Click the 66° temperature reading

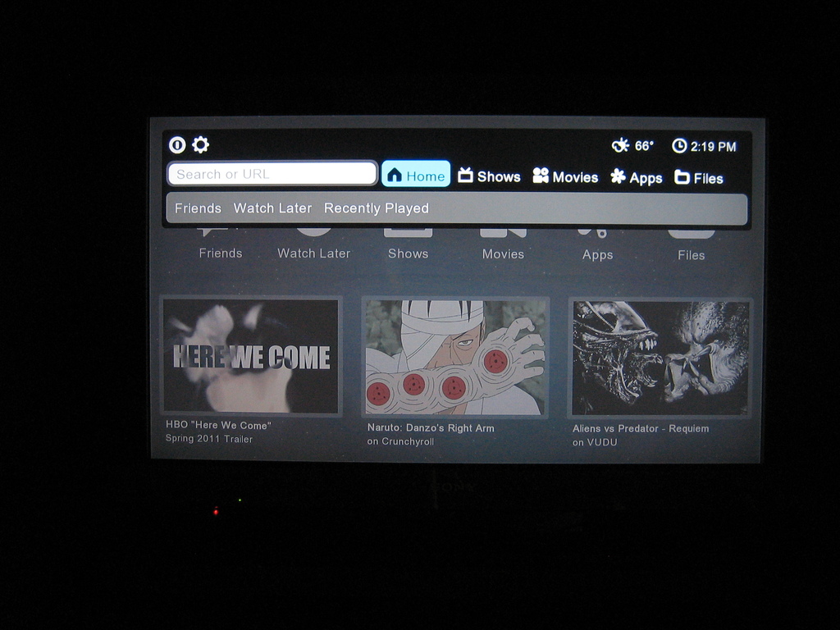pyautogui.click(x=644, y=146)
